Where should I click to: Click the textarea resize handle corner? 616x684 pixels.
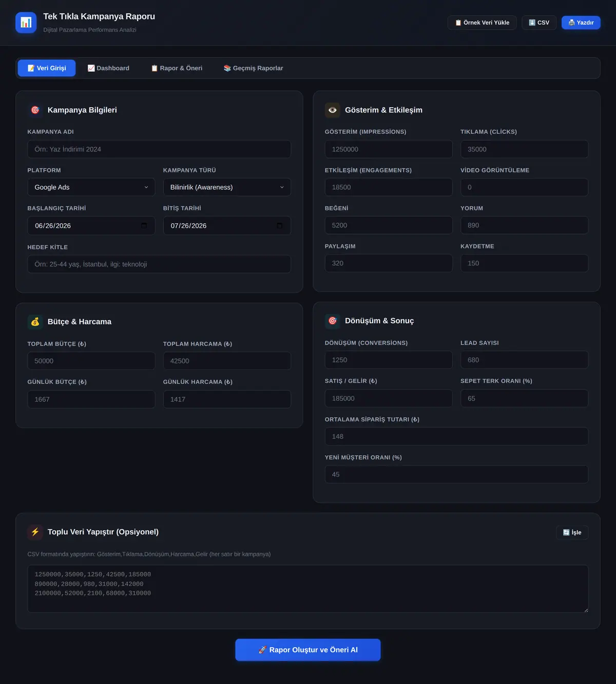pyautogui.click(x=586, y=610)
